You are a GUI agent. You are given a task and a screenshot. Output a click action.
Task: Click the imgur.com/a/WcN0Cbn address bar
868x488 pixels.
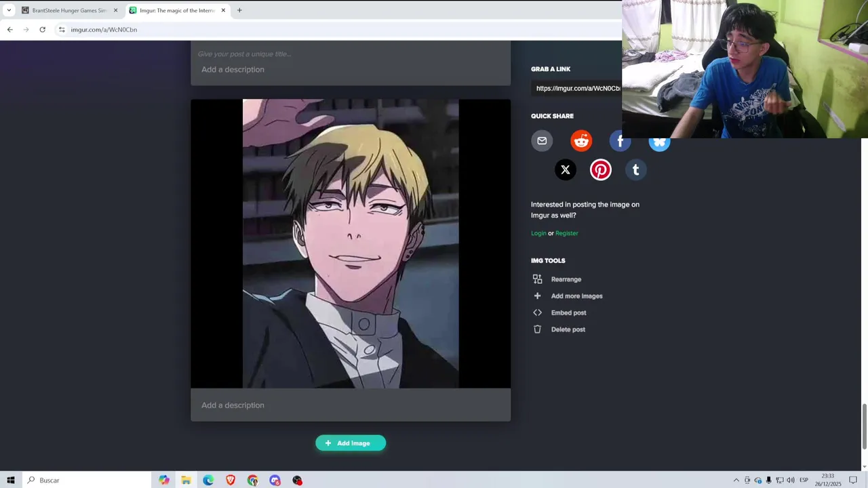pyautogui.click(x=104, y=30)
